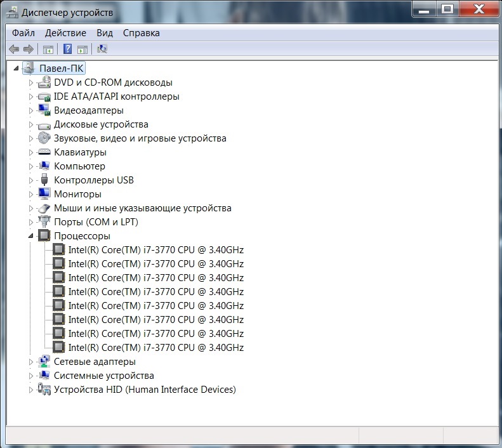Expand the Видеоадаптеры node
The image size is (502, 448).
30,110
